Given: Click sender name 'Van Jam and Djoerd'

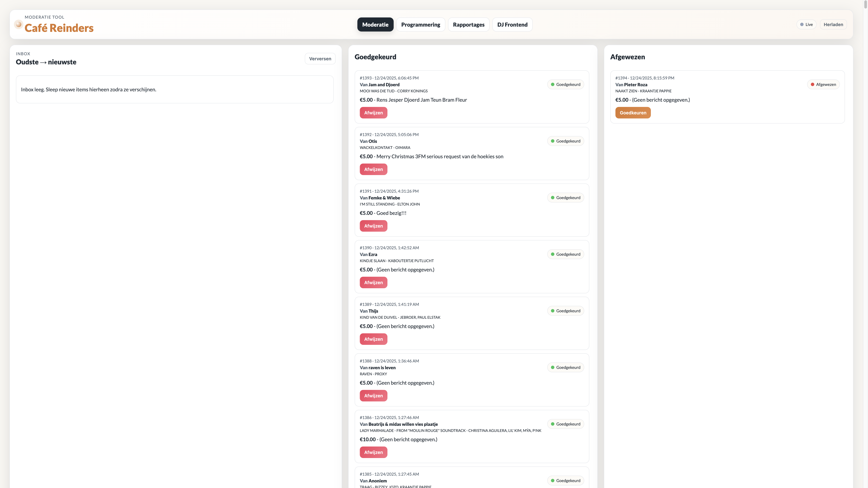Looking at the screenshot, I should tap(379, 85).
